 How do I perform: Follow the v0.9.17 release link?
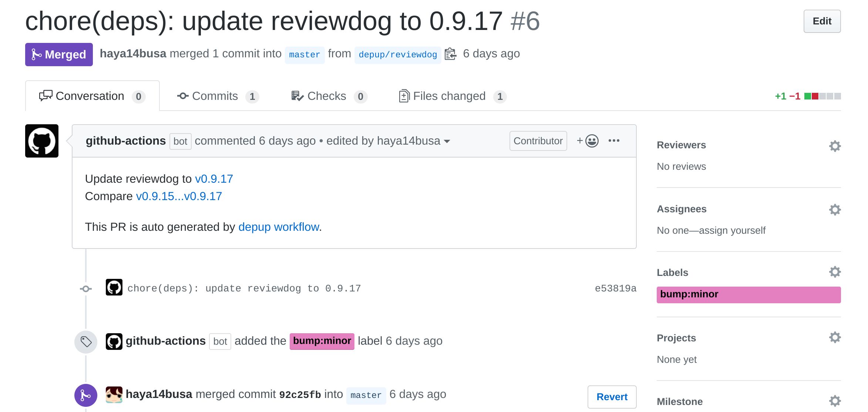[x=214, y=179]
